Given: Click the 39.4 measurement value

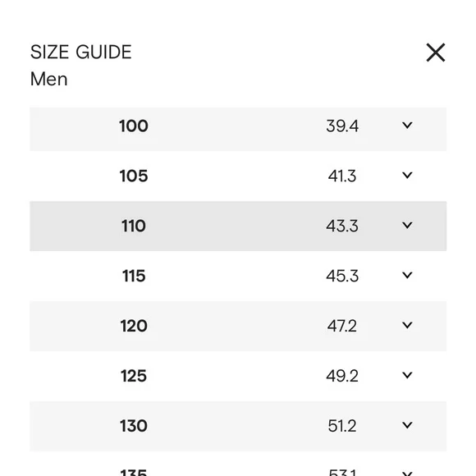Looking at the screenshot, I should click(342, 126).
